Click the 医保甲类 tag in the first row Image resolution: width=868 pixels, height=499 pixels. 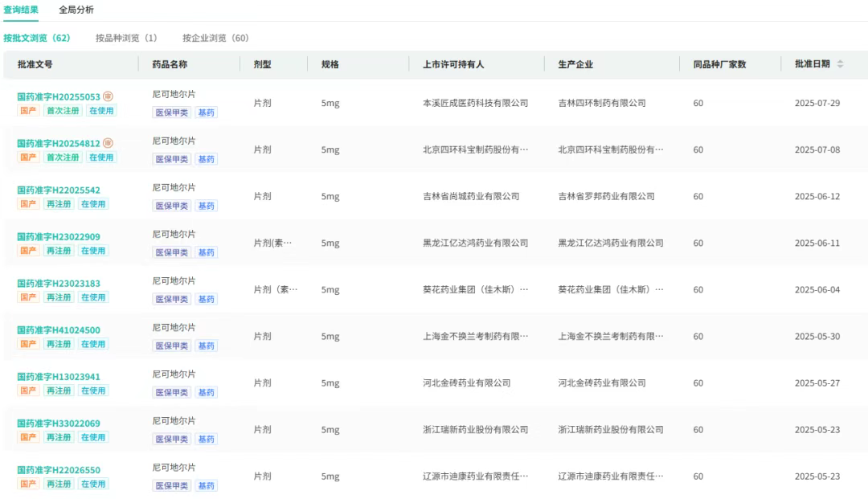(172, 112)
